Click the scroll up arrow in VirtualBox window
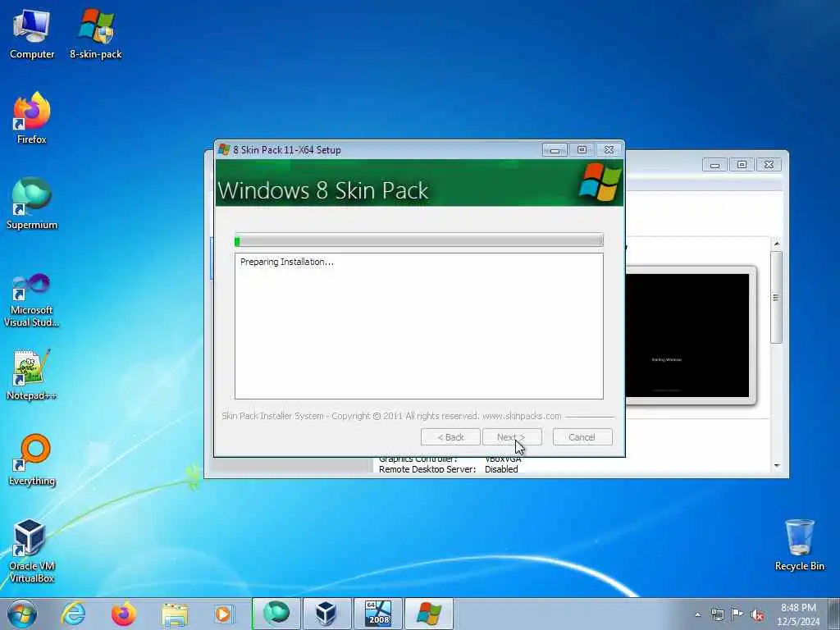The width and height of the screenshot is (840, 630). pyautogui.click(x=777, y=244)
